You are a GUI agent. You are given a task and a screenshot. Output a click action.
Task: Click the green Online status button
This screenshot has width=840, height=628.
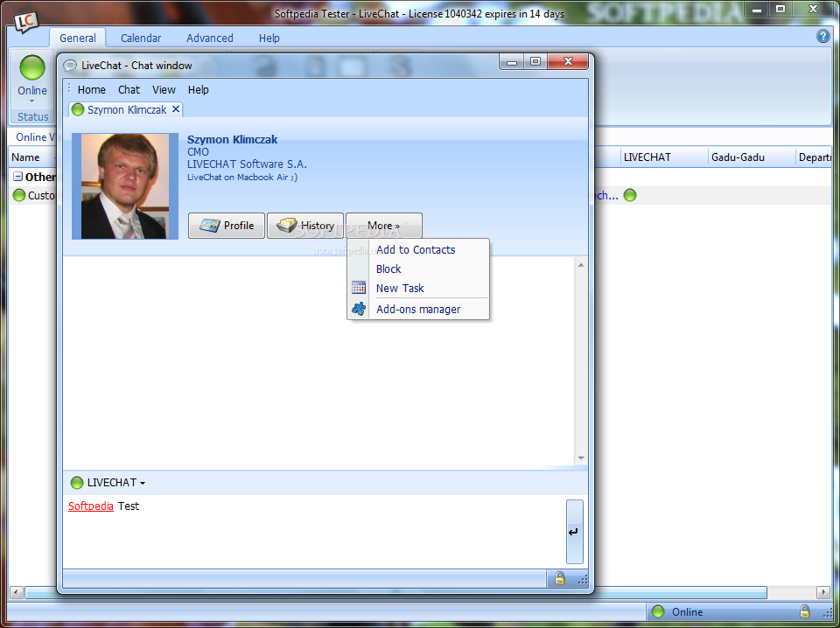pos(32,80)
